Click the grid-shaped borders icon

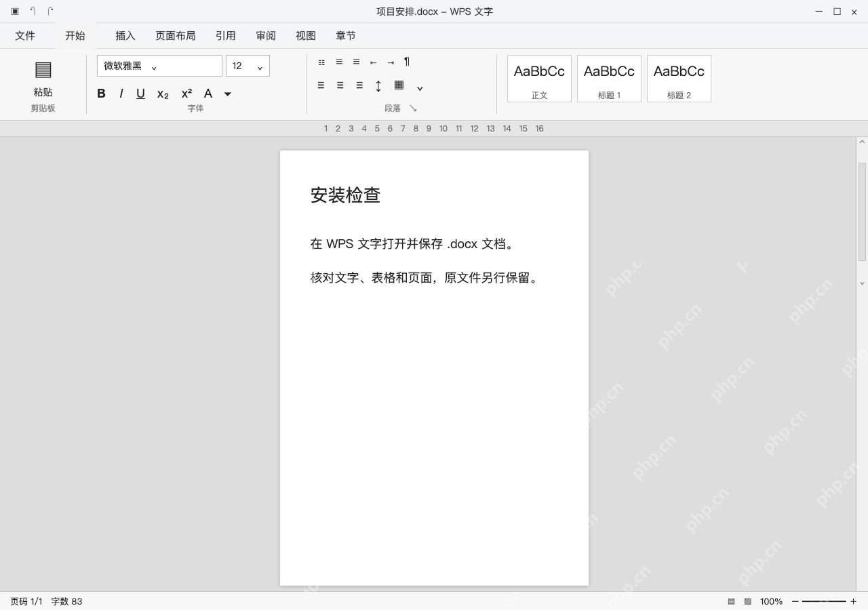point(399,85)
